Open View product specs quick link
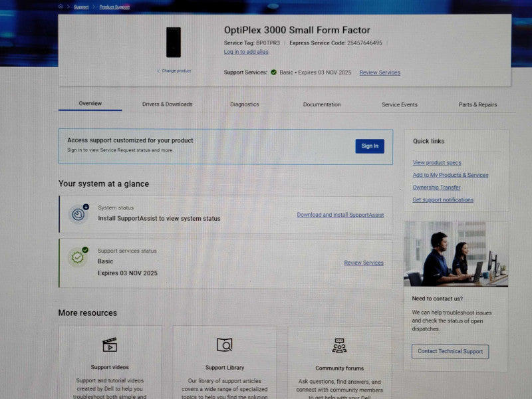 tap(437, 162)
